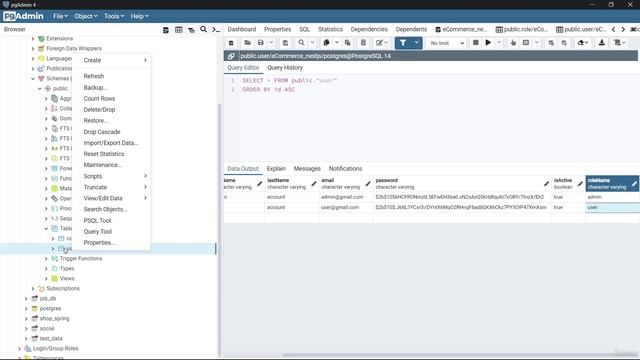
Task: Click the Filtered Rows icon in Browser
Action: click(x=191, y=30)
